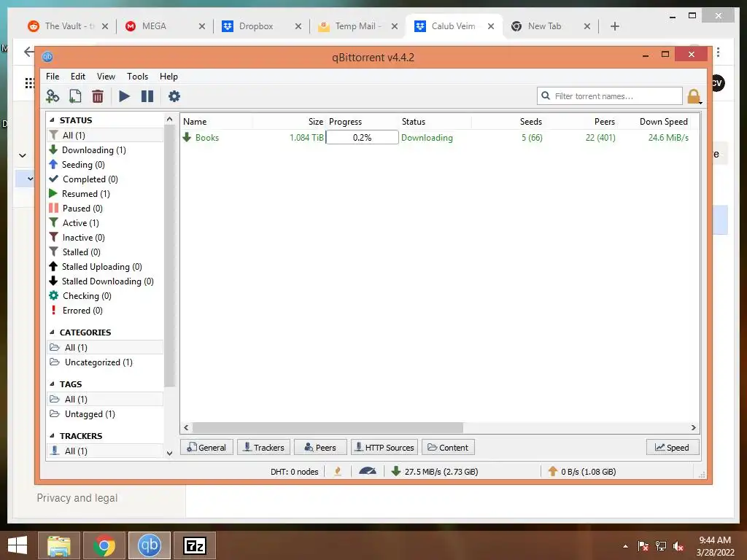Click the connection status flame icon
The height and width of the screenshot is (560, 747).
[x=338, y=472]
